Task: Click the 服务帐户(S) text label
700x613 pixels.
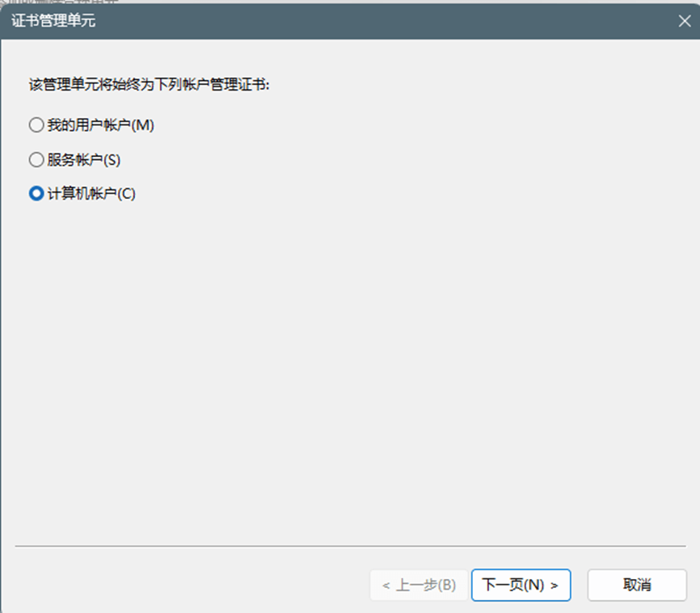Action: (84, 159)
